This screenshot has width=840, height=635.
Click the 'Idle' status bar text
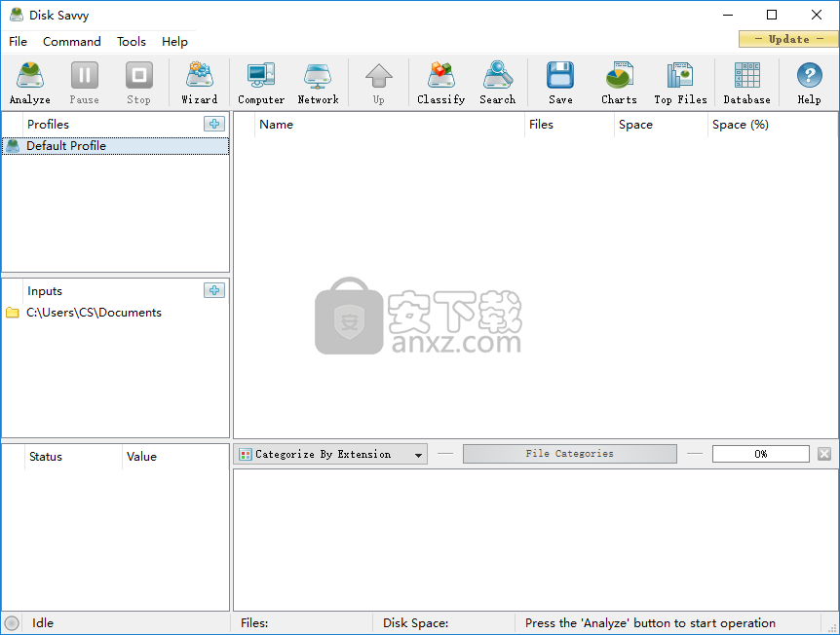[42, 623]
